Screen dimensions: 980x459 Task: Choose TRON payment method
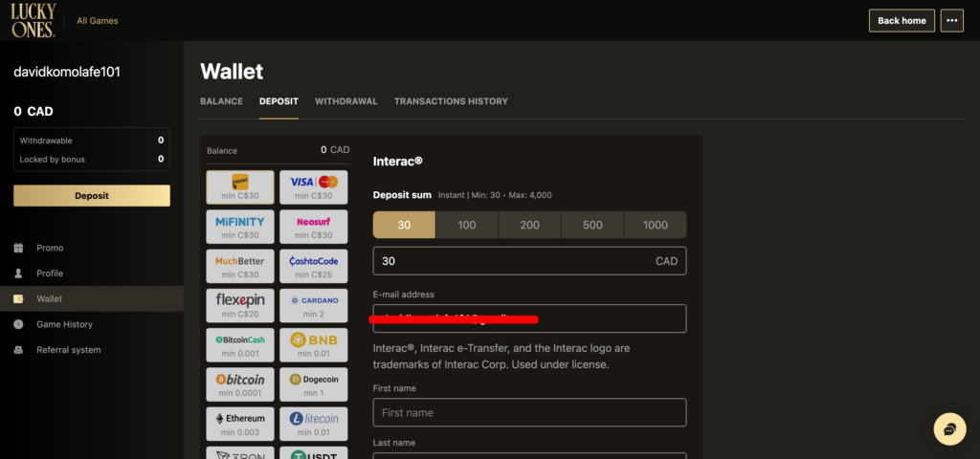[240, 452]
